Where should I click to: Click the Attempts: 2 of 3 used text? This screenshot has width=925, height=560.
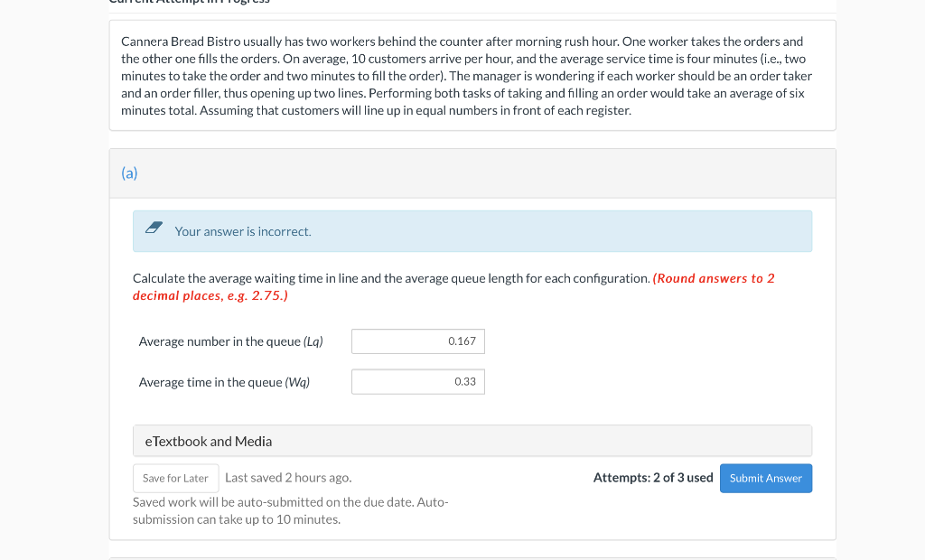coord(653,477)
